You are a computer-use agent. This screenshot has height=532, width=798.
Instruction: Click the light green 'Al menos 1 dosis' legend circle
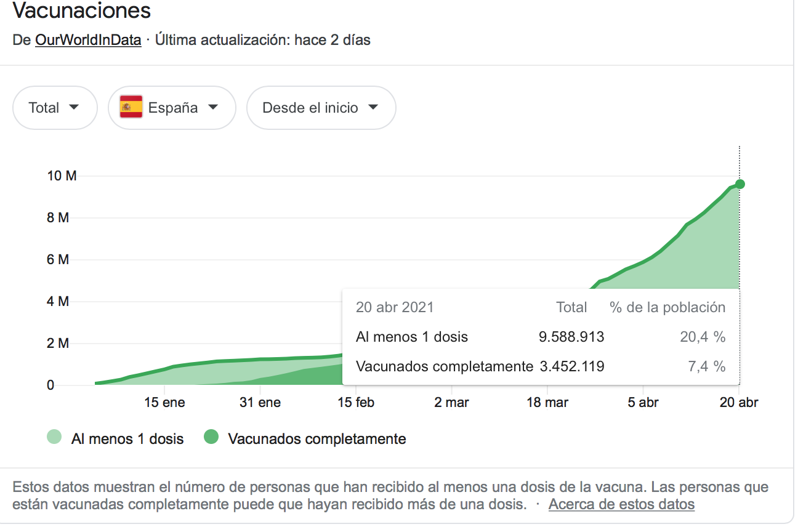tap(54, 438)
